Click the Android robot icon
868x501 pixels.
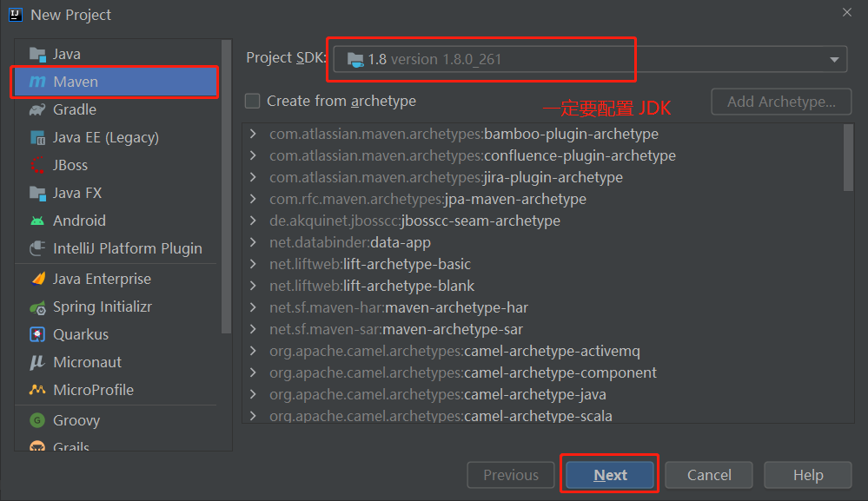37,221
